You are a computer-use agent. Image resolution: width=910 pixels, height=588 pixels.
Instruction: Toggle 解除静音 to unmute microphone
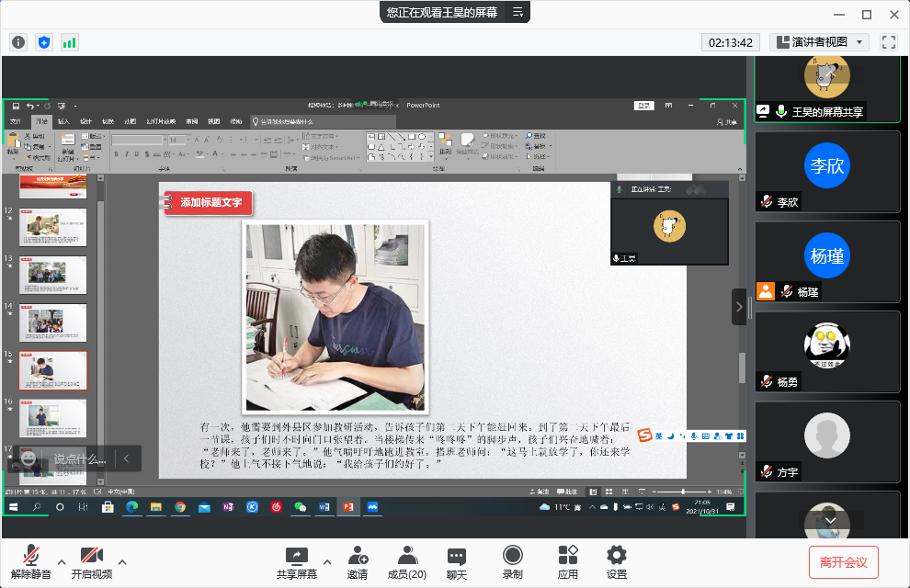[31, 561]
